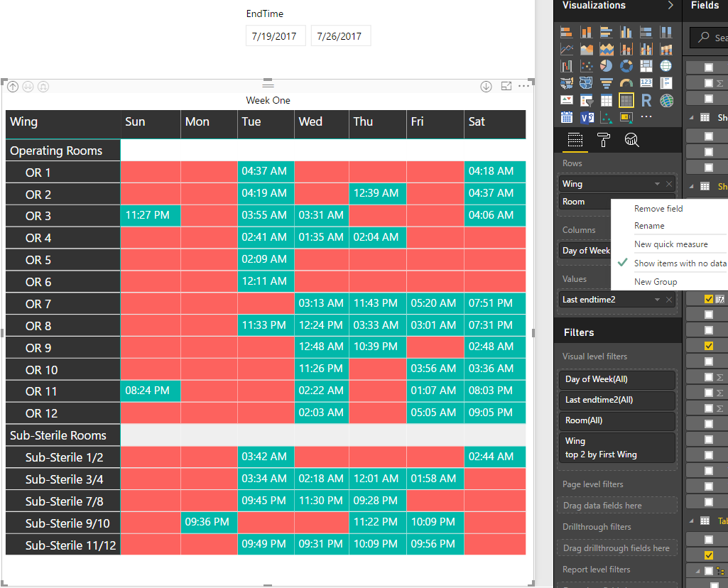Select the Room field in Rows

[x=585, y=202]
